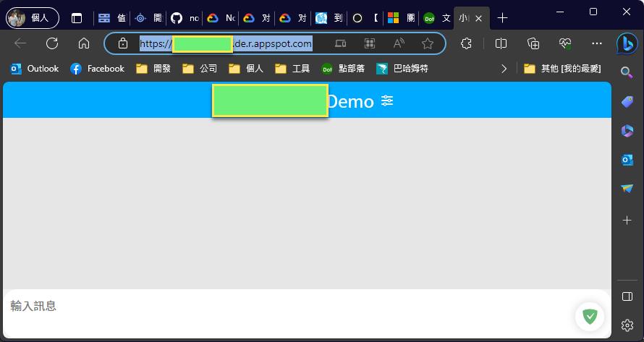Open Browser essentials heart icon
644x342 pixels.
click(x=565, y=43)
